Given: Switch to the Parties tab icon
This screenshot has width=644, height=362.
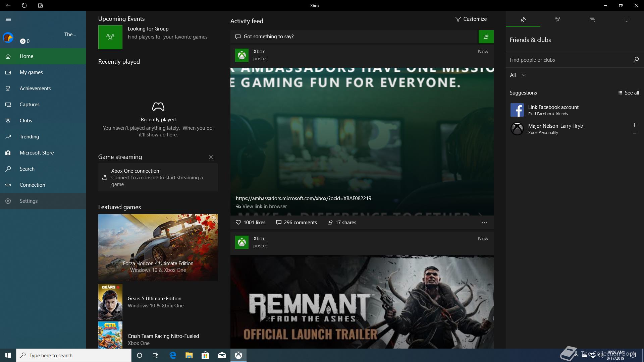Looking at the screenshot, I should [558, 19].
